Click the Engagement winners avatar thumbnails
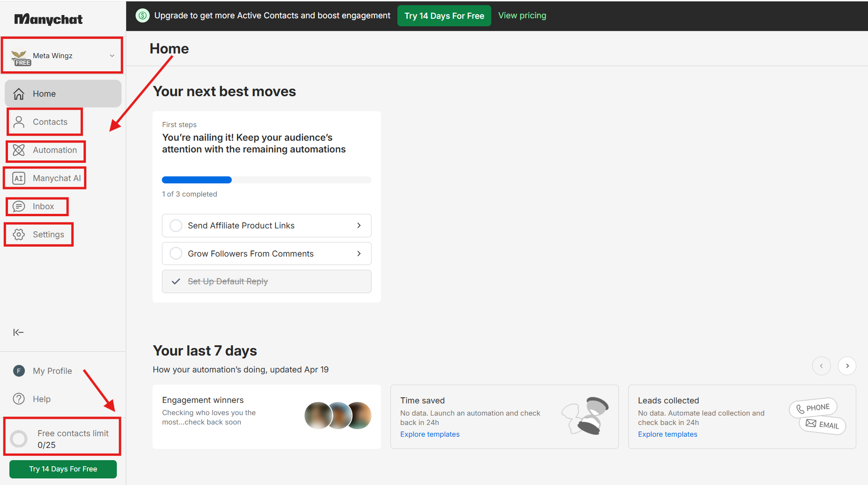 click(x=338, y=416)
